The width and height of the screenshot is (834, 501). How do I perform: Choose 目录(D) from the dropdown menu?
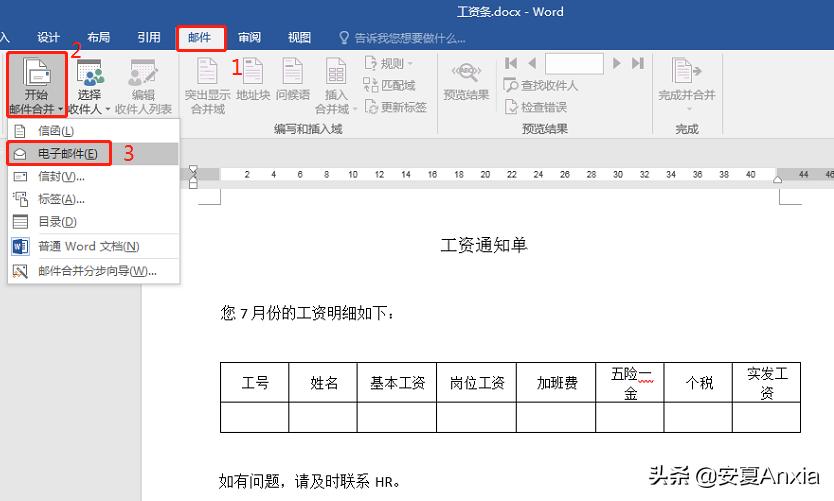point(94,221)
